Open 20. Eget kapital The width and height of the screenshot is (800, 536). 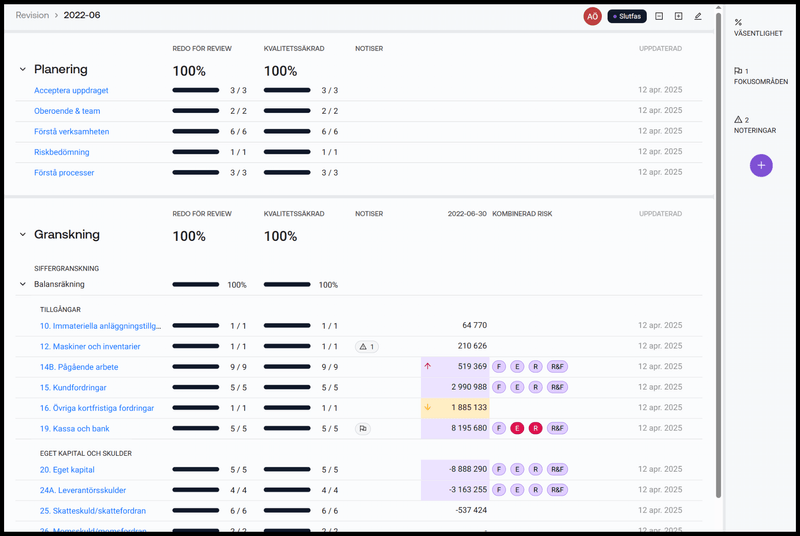pos(67,470)
